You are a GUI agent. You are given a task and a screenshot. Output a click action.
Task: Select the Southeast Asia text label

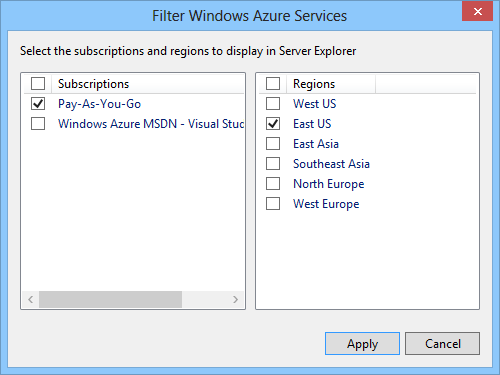[x=331, y=164]
